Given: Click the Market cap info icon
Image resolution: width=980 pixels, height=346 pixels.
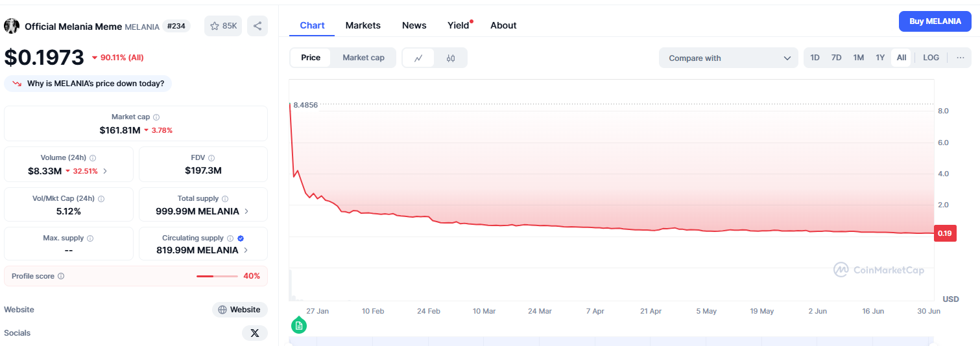Looking at the screenshot, I should tap(156, 117).
